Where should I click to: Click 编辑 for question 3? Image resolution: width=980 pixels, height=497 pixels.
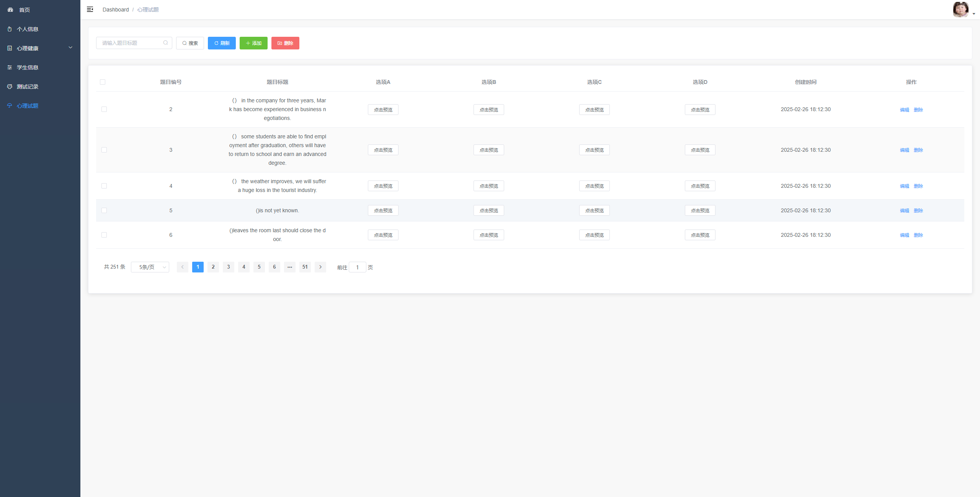pos(905,150)
